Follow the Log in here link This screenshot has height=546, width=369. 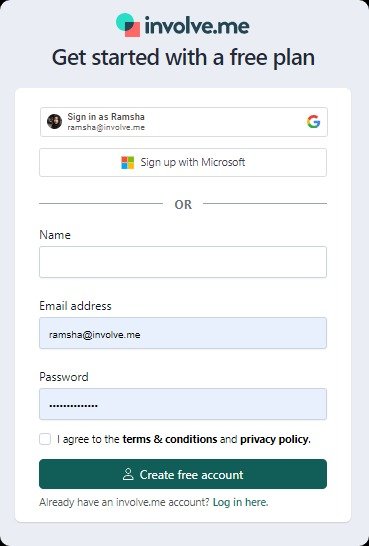241,502
